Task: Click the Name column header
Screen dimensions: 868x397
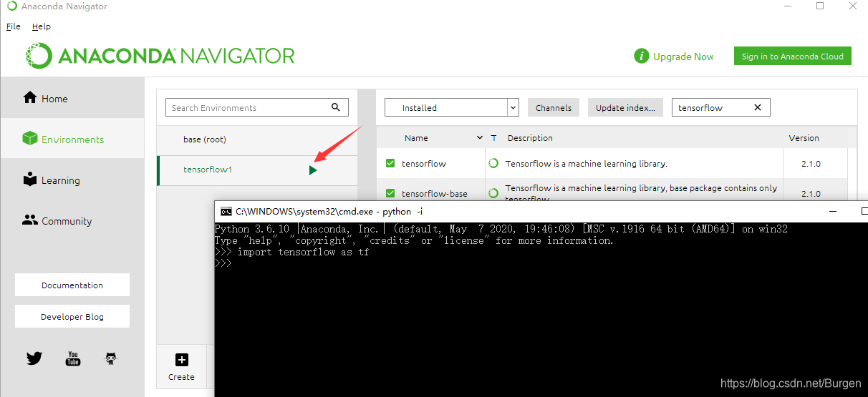Action: point(416,138)
